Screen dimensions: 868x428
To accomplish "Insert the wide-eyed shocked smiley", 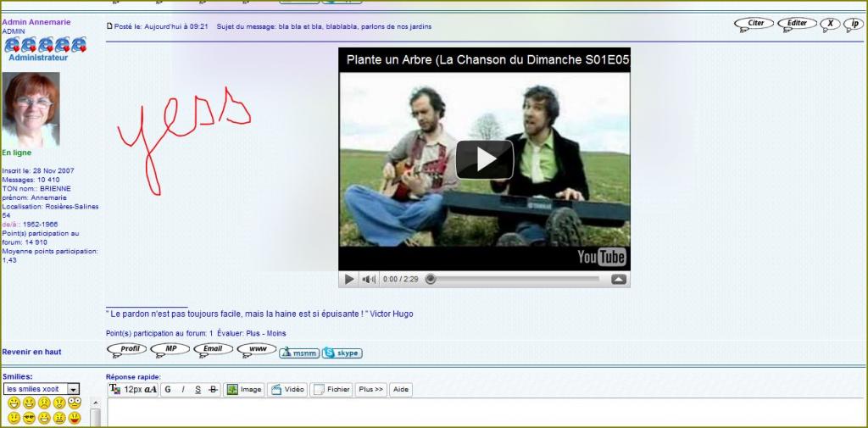I will pyautogui.click(x=75, y=403).
